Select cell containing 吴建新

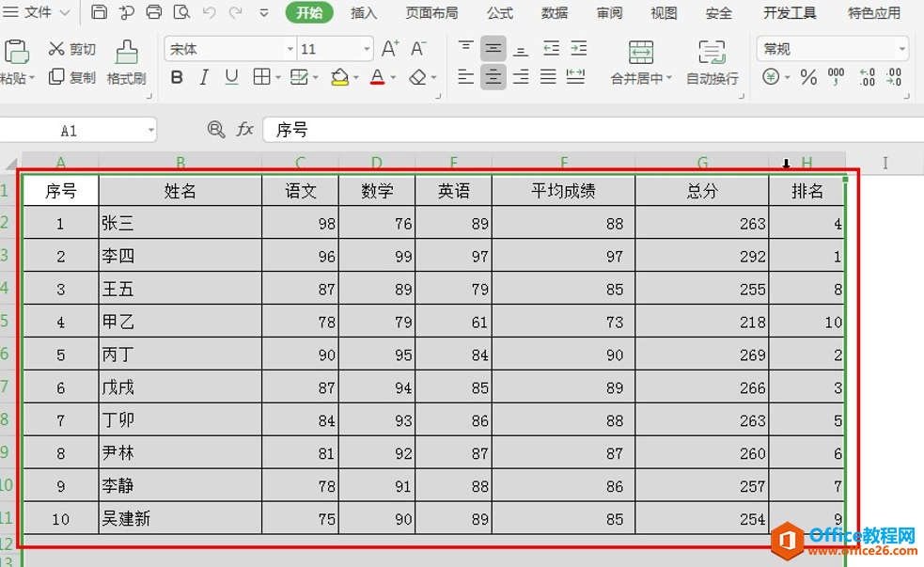[x=180, y=519]
